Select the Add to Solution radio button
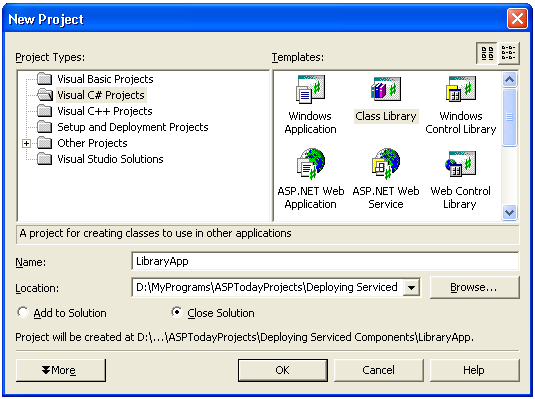The width and height of the screenshot is (535, 399). [x=23, y=312]
